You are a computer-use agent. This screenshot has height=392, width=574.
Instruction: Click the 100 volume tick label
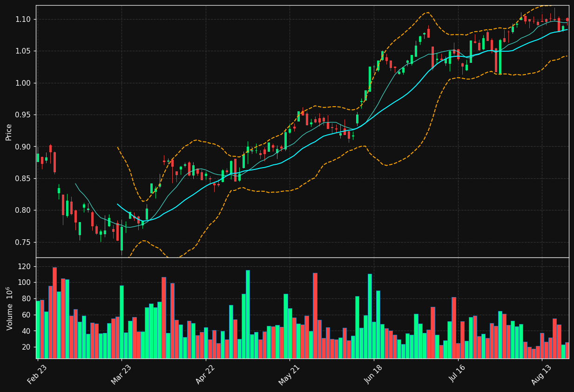click(25, 283)
